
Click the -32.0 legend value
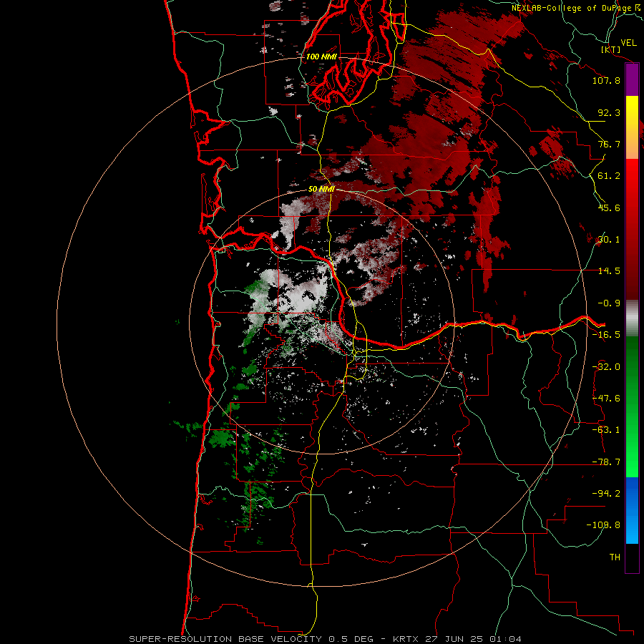[606, 367]
